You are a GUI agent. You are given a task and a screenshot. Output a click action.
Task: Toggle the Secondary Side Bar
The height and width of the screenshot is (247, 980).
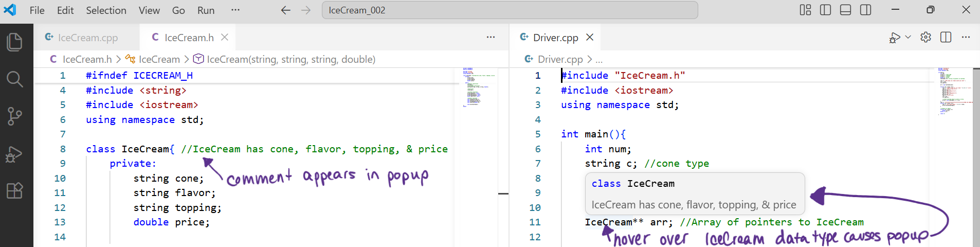(865, 10)
